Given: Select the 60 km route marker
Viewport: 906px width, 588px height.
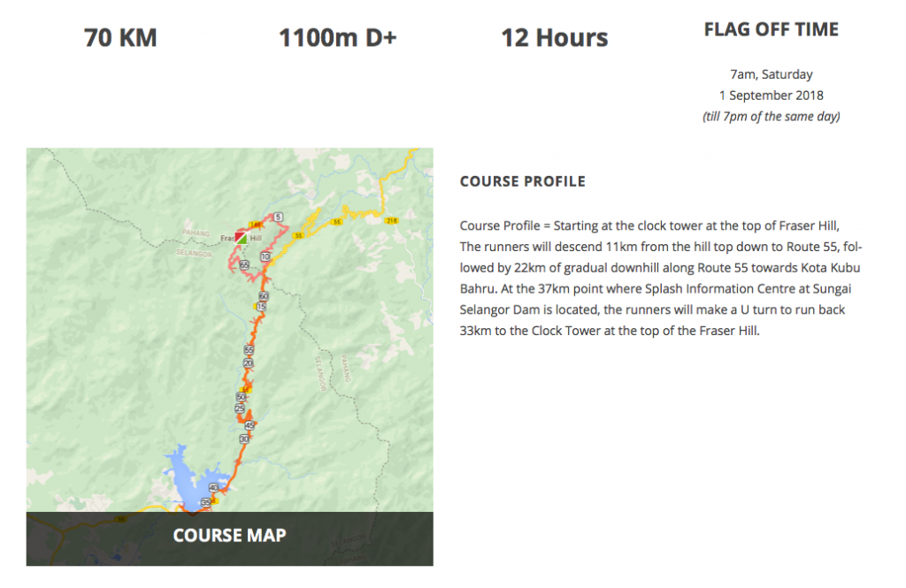Looking at the screenshot, I should click(264, 295).
